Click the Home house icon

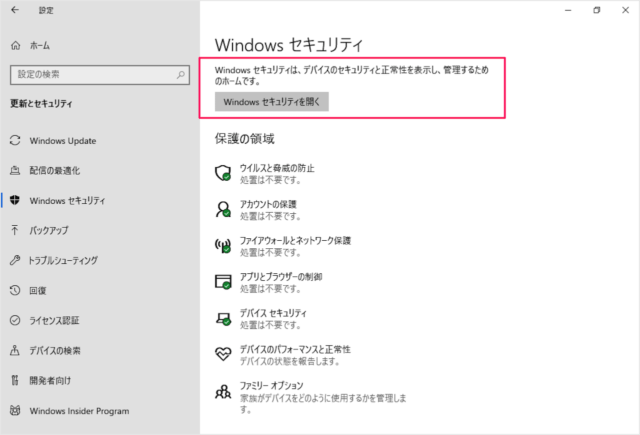[x=16, y=45]
